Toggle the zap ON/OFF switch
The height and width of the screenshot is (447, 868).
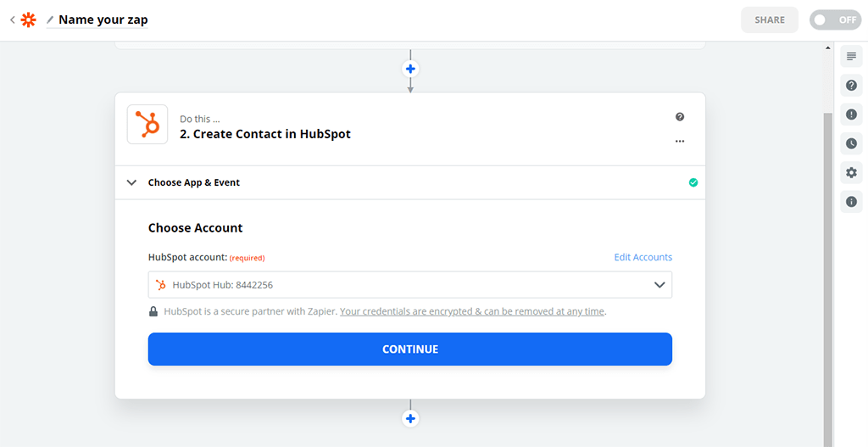pos(835,20)
